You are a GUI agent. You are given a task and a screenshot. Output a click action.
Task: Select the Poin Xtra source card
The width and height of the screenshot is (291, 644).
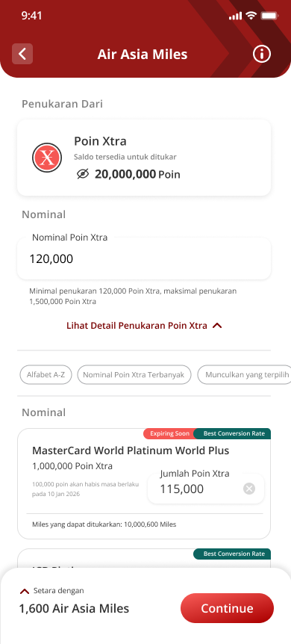pyautogui.click(x=144, y=158)
